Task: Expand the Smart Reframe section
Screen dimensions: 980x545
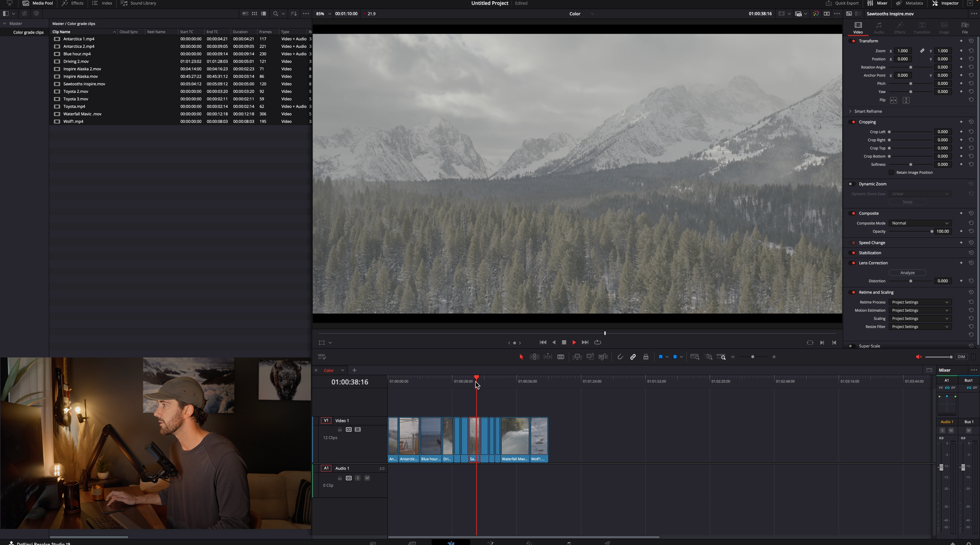Action: click(850, 111)
